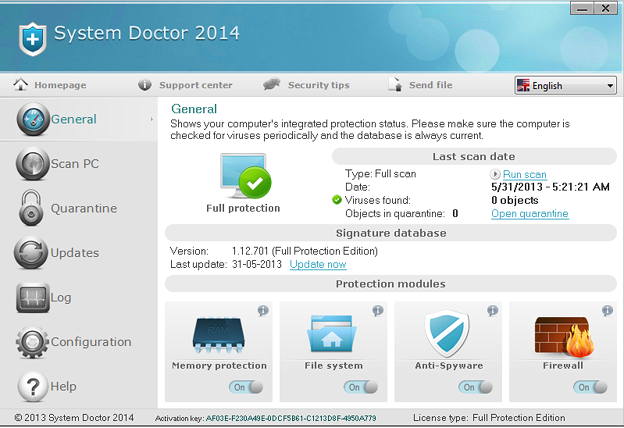This screenshot has width=624, height=428.
Task: Click the 5/31/2013 - 5:21:21 AM scan date
Action: tap(550, 187)
